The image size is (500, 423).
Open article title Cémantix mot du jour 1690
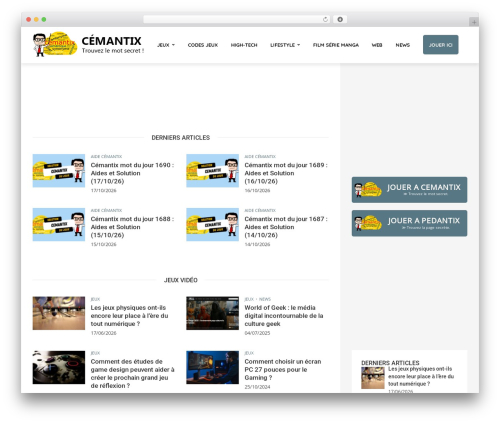(132, 173)
